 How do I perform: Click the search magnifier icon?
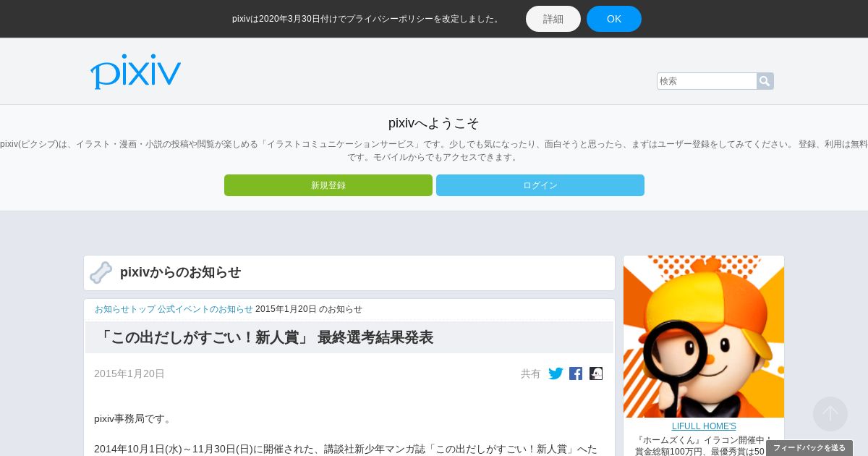[x=765, y=81]
